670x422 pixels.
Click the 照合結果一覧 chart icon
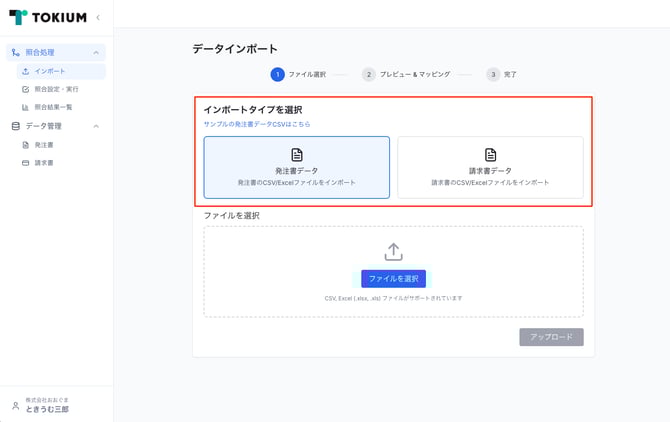[25, 107]
